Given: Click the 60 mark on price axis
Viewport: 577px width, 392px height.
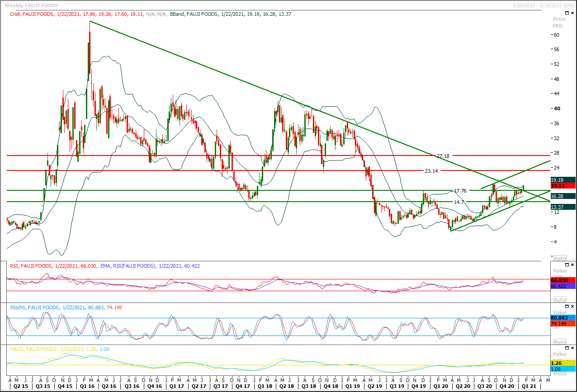Looking at the screenshot, I should 557,35.
